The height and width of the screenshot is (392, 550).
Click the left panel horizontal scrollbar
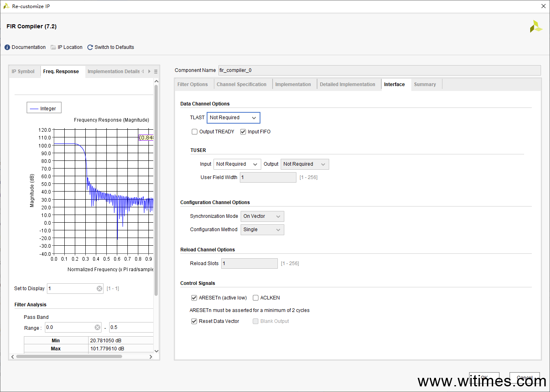[x=69, y=356]
